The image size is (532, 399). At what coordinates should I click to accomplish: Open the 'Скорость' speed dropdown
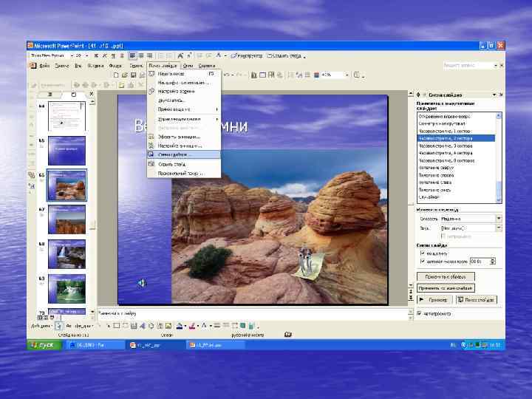499,219
